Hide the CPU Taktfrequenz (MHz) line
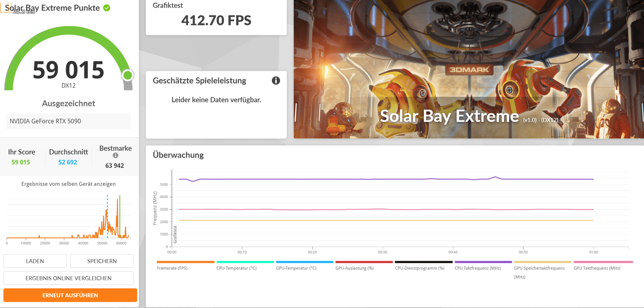644x308 pixels. (478, 268)
